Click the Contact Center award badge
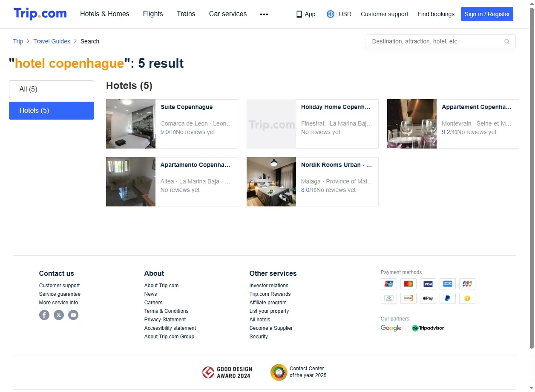This screenshot has height=392, width=535. [299, 372]
